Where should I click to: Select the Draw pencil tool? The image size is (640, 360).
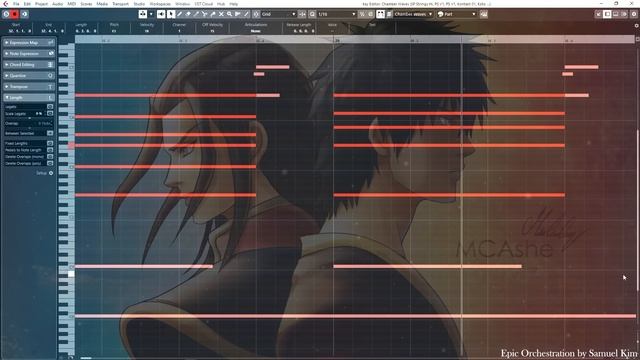pyautogui.click(x=180, y=14)
